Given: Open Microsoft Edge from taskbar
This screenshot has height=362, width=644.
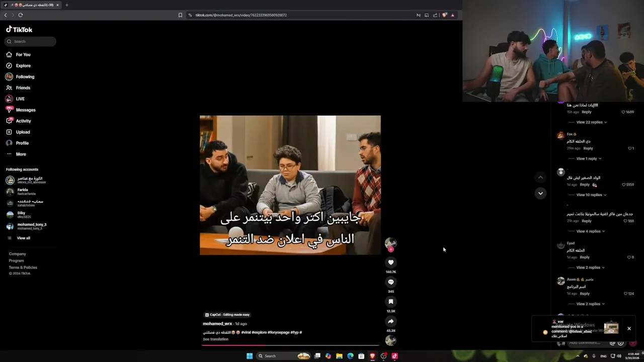Looking at the screenshot, I should [350, 356].
